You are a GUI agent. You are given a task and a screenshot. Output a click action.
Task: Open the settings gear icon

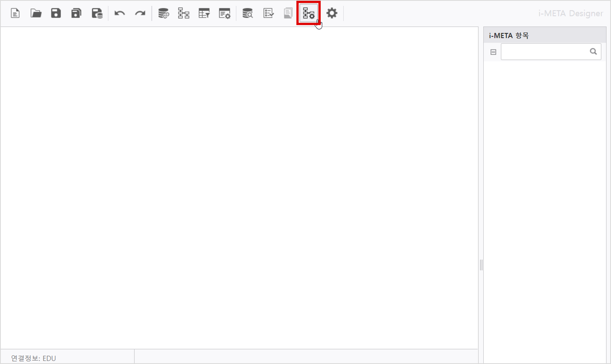coord(332,13)
